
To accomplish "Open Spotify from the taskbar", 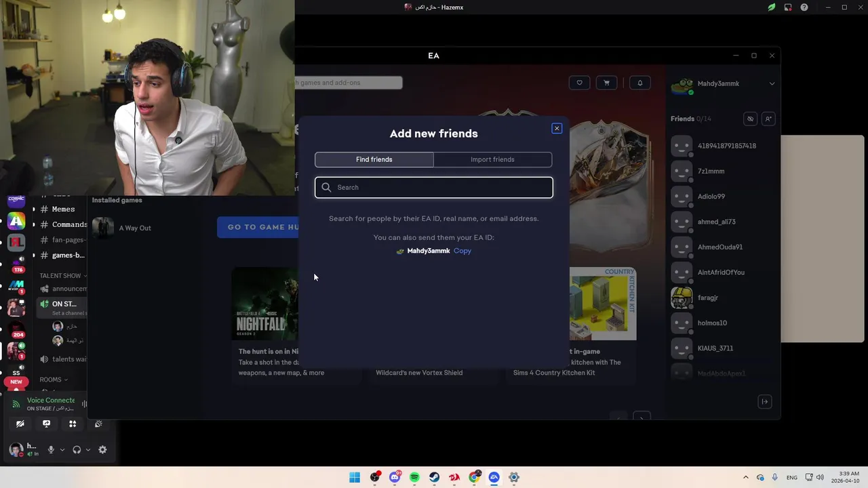I will (414, 477).
